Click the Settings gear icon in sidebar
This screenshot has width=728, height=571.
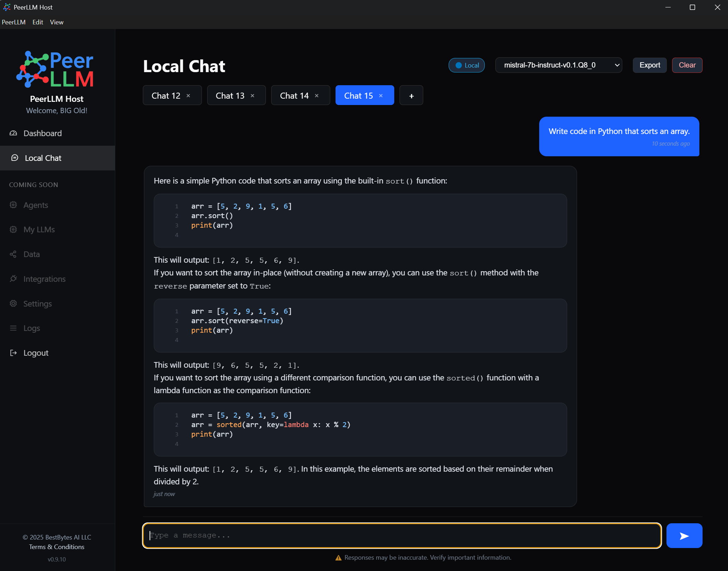click(x=13, y=303)
